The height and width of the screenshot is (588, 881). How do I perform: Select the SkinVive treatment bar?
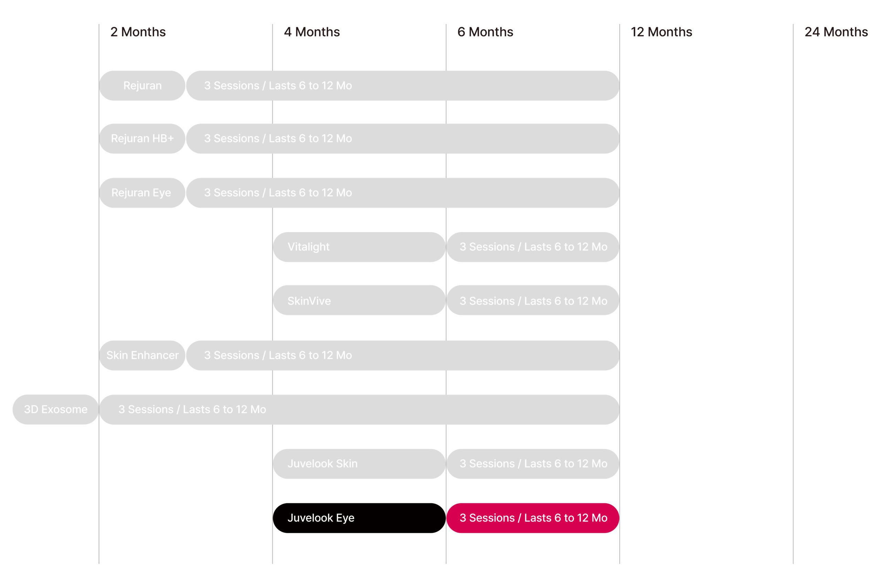pyautogui.click(x=359, y=301)
